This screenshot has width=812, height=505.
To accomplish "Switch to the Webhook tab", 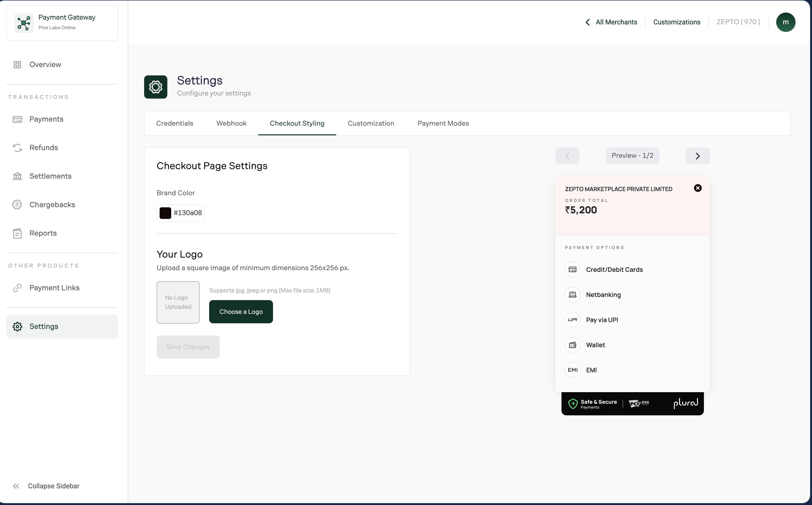I will (x=231, y=123).
